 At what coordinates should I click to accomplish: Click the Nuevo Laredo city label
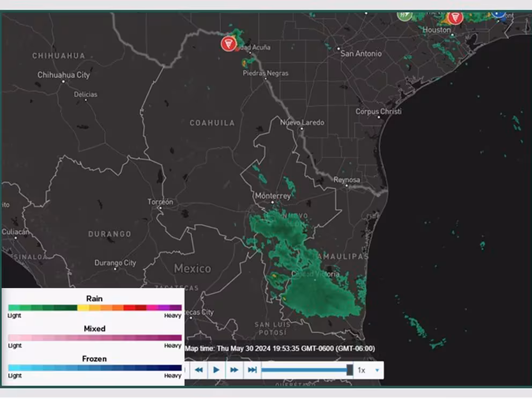pyautogui.click(x=302, y=123)
